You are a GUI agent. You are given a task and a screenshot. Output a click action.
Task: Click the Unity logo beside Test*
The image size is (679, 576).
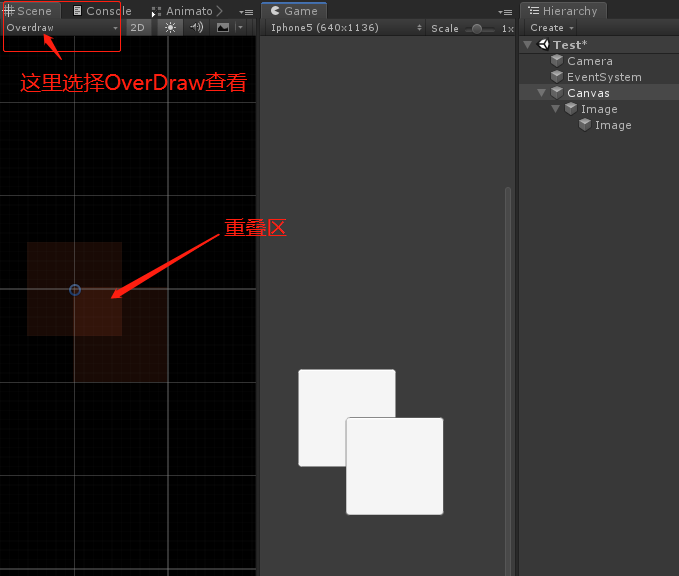point(543,44)
